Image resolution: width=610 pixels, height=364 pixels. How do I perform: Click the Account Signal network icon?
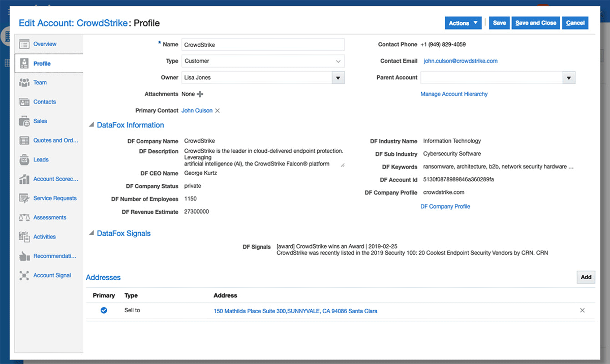24,276
